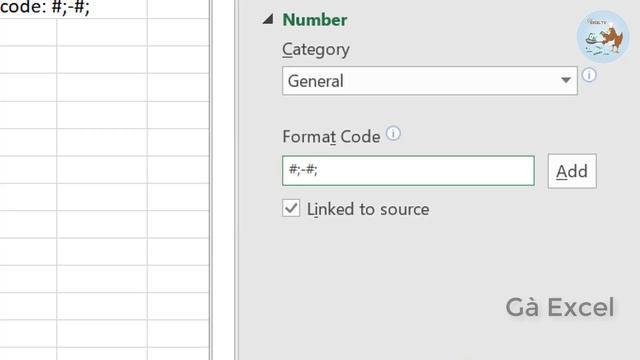
Task: Uncheck the Linked to source checkbox
Action: 291,208
